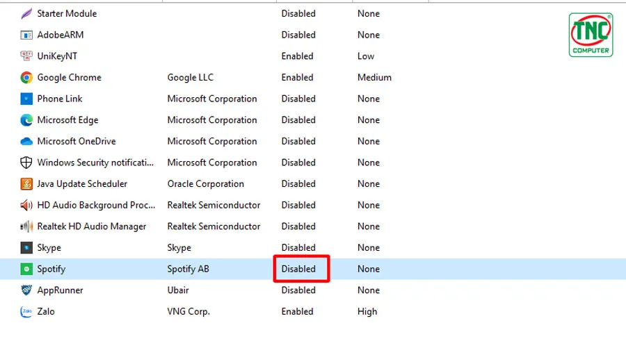
Task: Click the Oracle Corporation publisher cell
Action: click(206, 184)
